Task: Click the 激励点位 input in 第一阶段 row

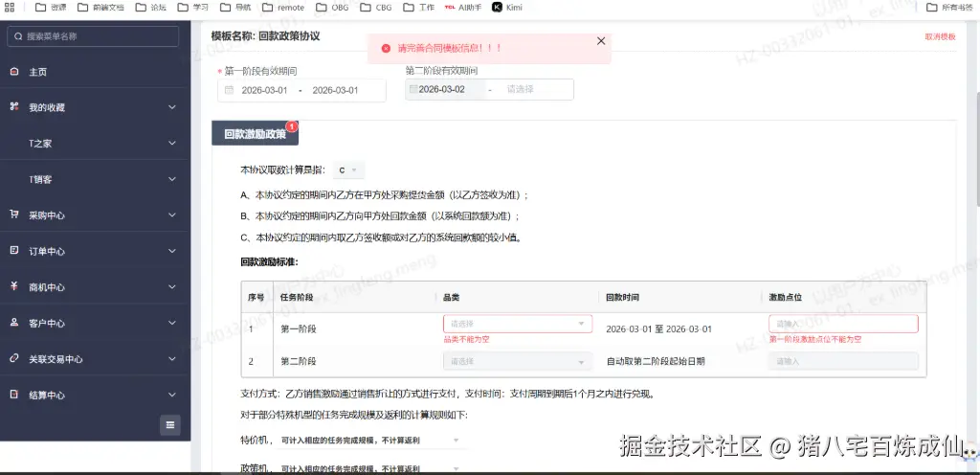Action: (x=843, y=324)
